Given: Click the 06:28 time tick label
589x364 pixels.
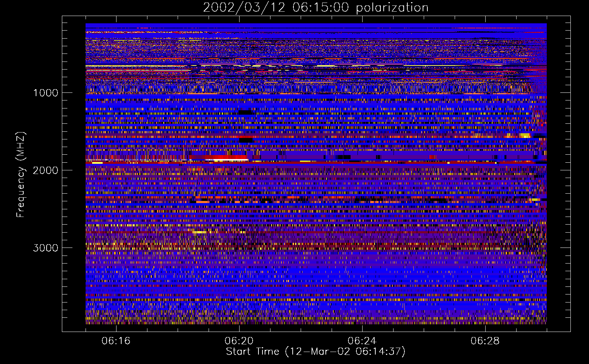Looking at the screenshot, I should coord(485,341).
